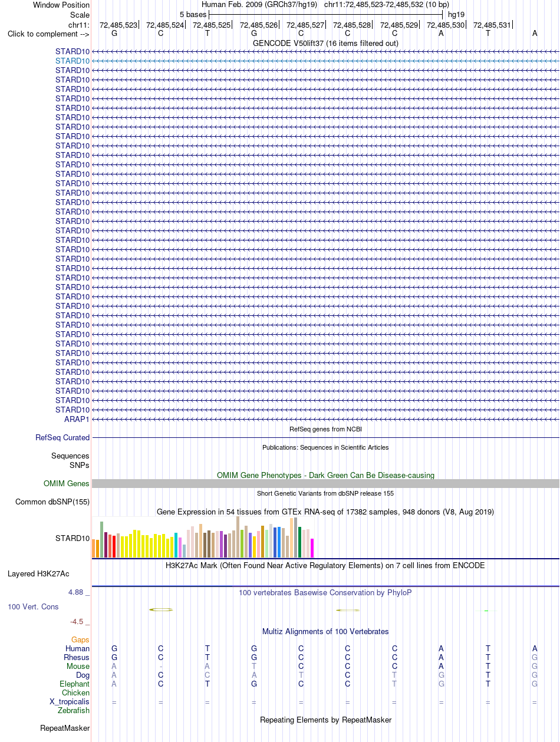Select the Zebrafish species row label
Image resolution: width=560 pixels, height=742 pixels.
tap(74, 711)
